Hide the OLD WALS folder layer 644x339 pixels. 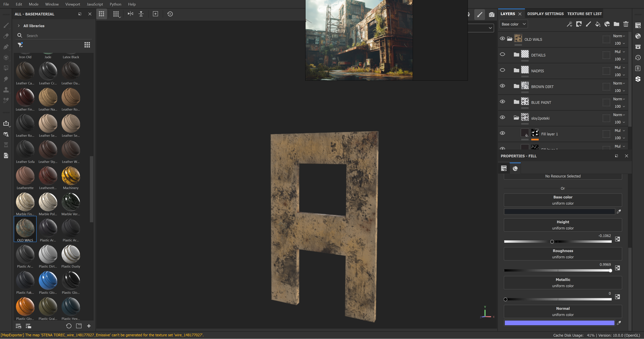pyautogui.click(x=502, y=39)
